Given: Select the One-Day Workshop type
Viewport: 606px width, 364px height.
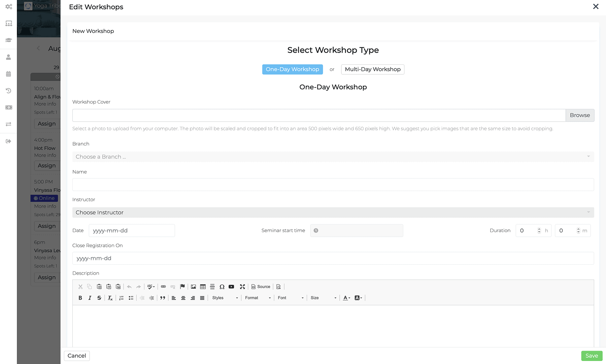Looking at the screenshot, I should (293, 69).
